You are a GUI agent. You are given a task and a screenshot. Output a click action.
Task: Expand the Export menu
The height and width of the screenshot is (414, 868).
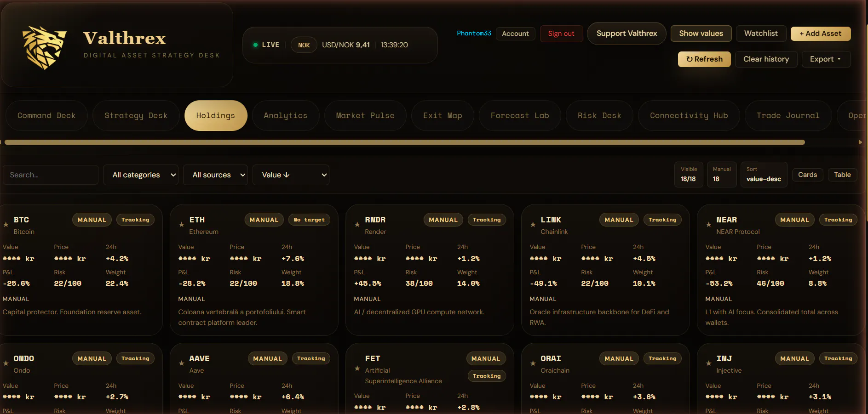point(826,59)
